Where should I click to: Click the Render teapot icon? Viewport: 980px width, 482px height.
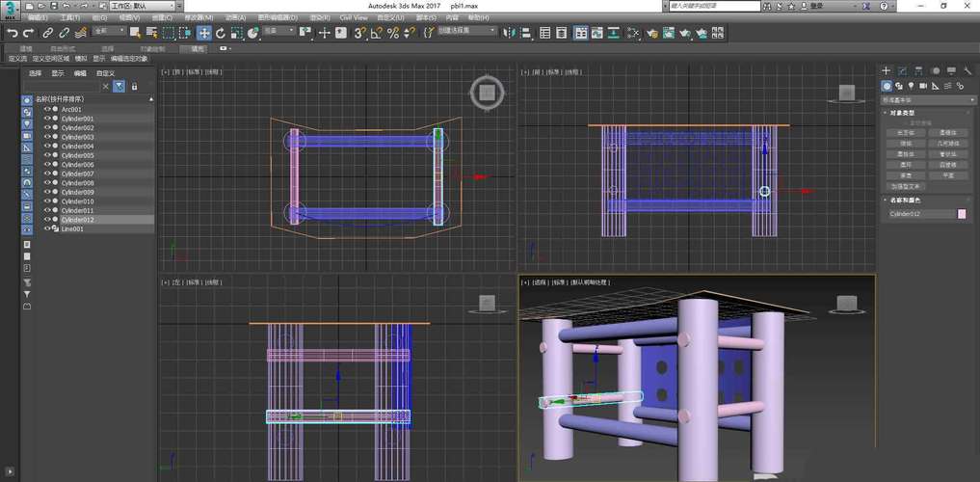(685, 33)
